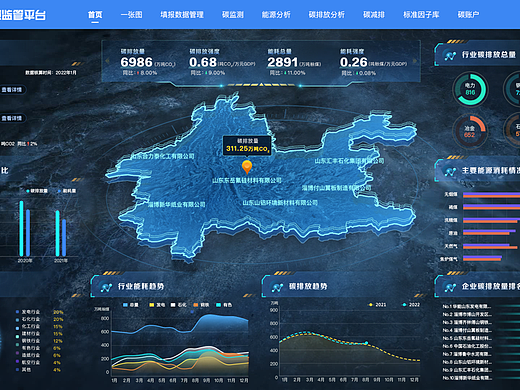Click the 钢铁行业 12% legend entry
This screenshot has height=390, width=520.
tap(39, 341)
